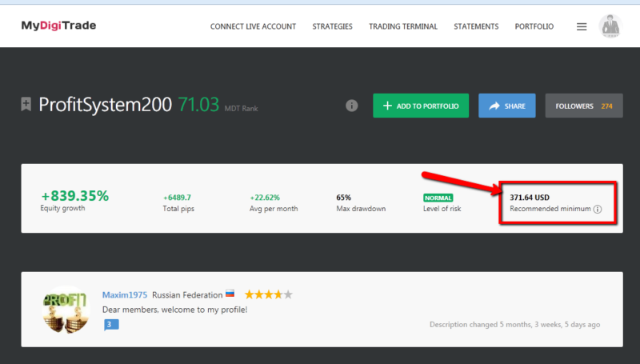Screen dimensions: 640x364
Task: Click 'Dear members, welcome to my profile!' text
Action: pyautogui.click(x=174, y=310)
